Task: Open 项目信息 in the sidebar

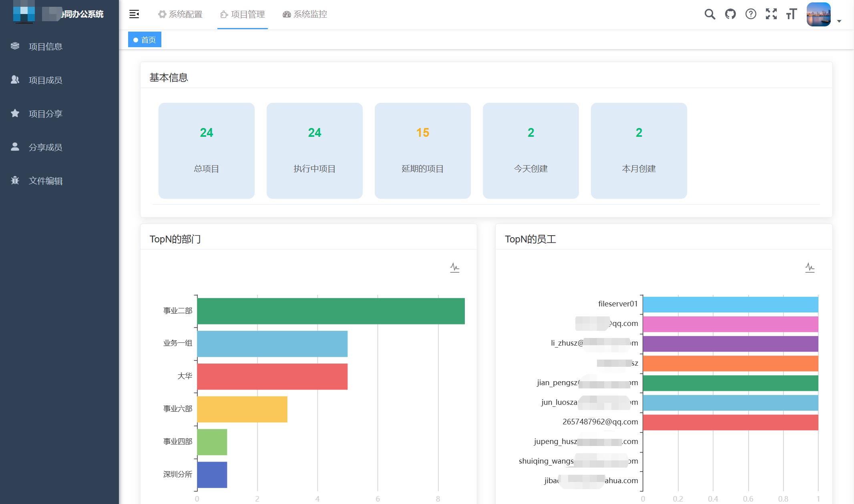Action: 59,46
